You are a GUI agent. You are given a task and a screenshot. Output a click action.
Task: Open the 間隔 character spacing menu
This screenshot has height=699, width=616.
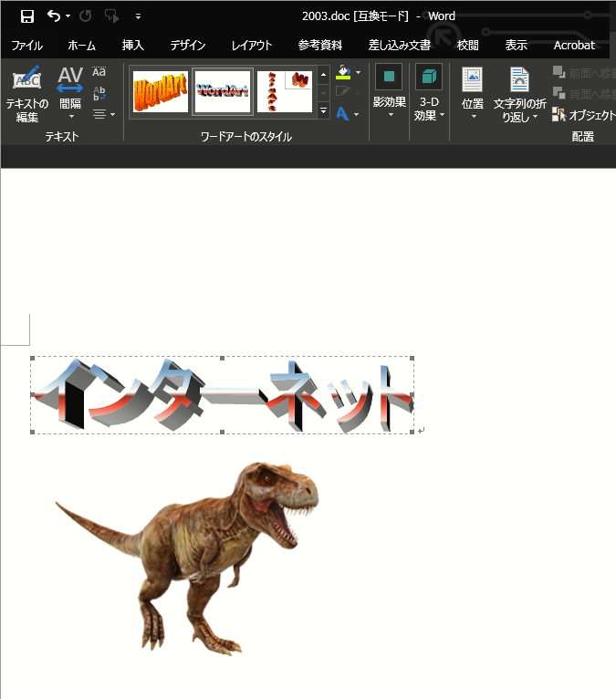(x=70, y=94)
